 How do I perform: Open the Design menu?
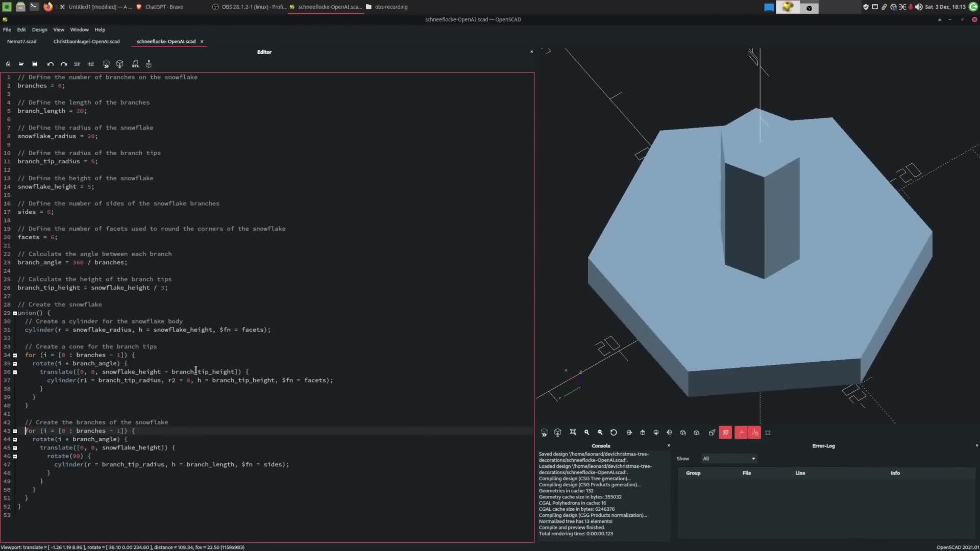coord(39,30)
